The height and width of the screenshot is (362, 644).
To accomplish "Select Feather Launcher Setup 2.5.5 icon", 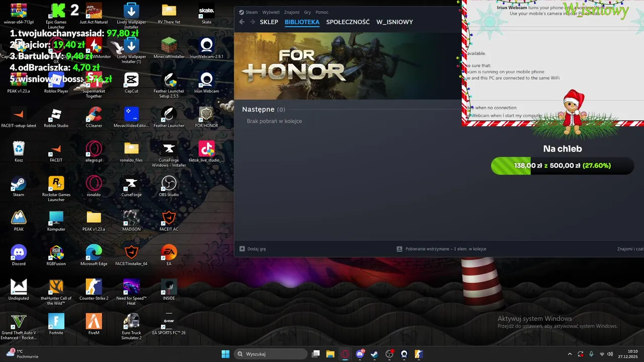I will 169,85.
